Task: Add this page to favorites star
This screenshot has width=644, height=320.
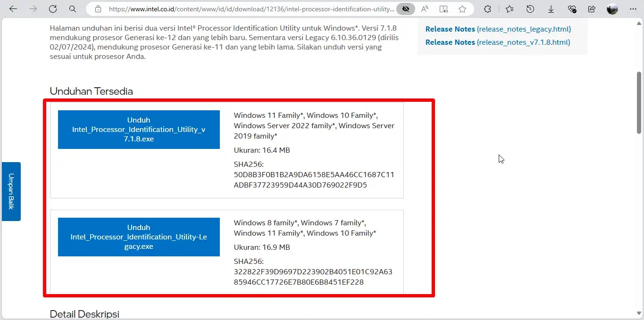Action: (462, 9)
